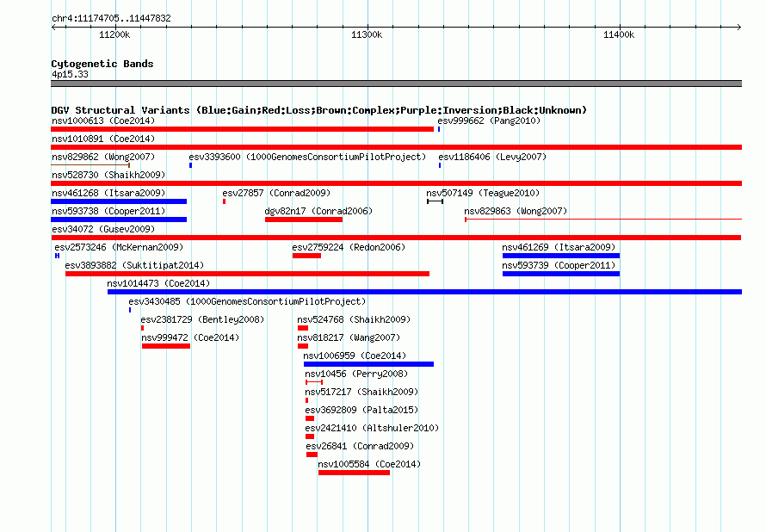Viewport: 766px width, 532px height.
Task: Click the nsv1010891 (Coe2014) red bar
Action: (x=396, y=147)
